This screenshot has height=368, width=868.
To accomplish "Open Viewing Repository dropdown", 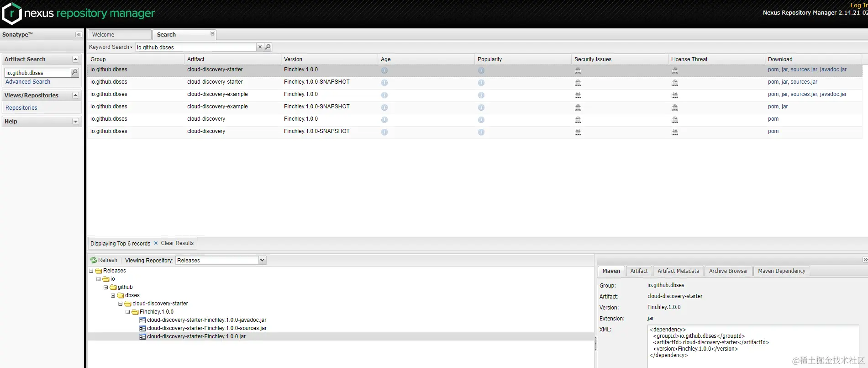I will click(262, 261).
